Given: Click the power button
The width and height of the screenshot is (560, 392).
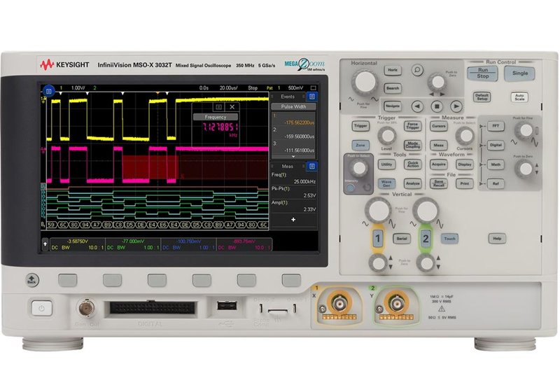Looking at the screenshot, I should [42, 308].
